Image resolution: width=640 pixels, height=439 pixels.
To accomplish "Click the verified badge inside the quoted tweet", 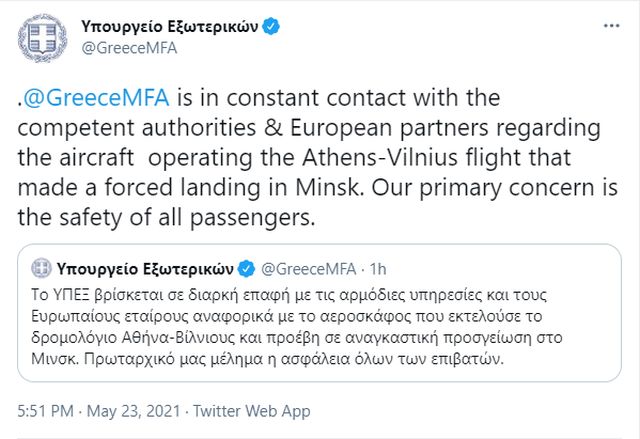I will [247, 268].
